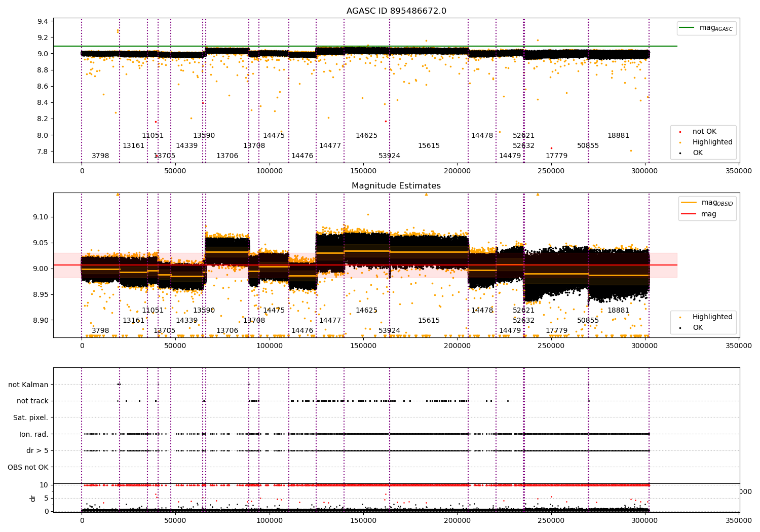Click obsid label 53924 in the top plot
760x532 pixels.
click(390, 156)
